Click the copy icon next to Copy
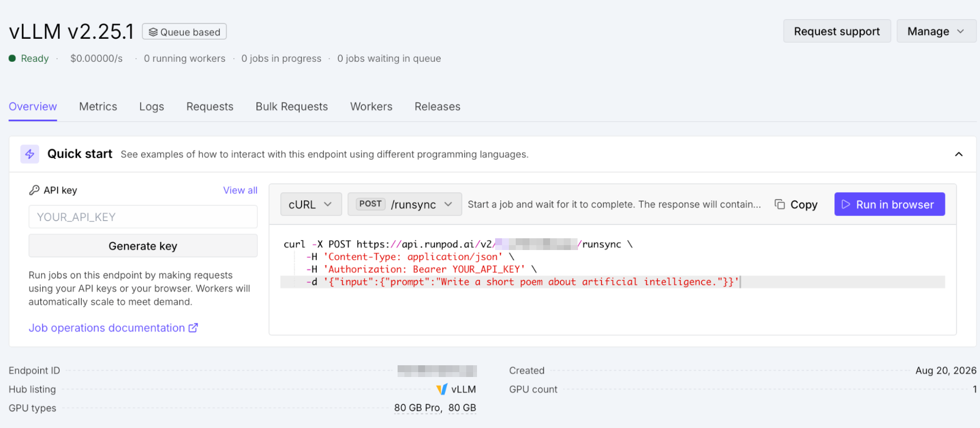The width and height of the screenshot is (980, 428). click(779, 204)
